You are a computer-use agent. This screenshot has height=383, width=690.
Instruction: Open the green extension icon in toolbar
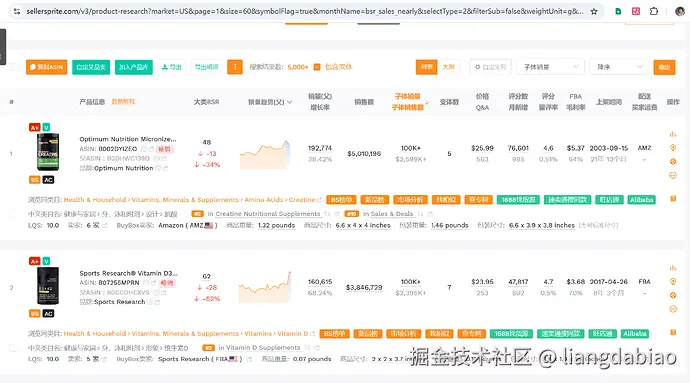click(618, 11)
